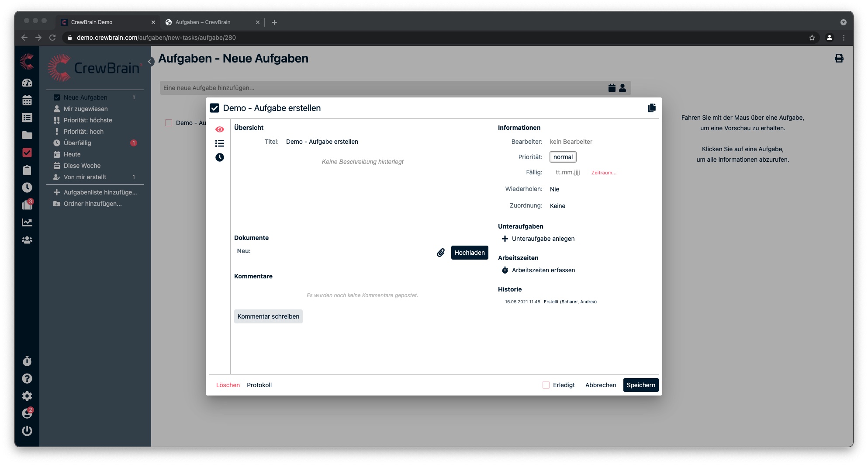Image resolution: width=868 pixels, height=465 pixels.
Task: Click the Hochladen button
Action: [x=469, y=253]
